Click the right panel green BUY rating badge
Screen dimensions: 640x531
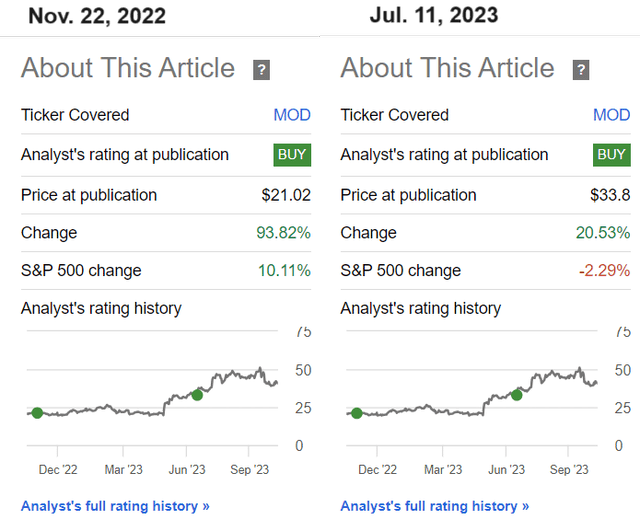(611, 155)
